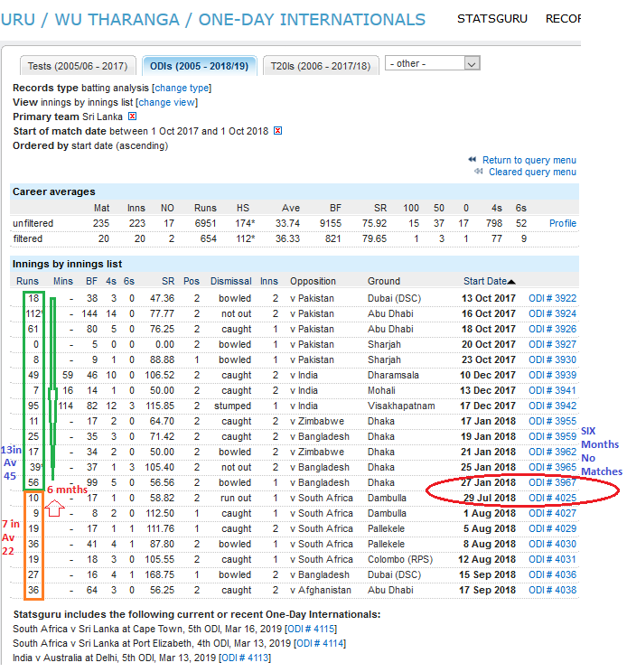Open scorecard ODI # 4038
The width and height of the screenshot is (627, 672).
(x=552, y=590)
